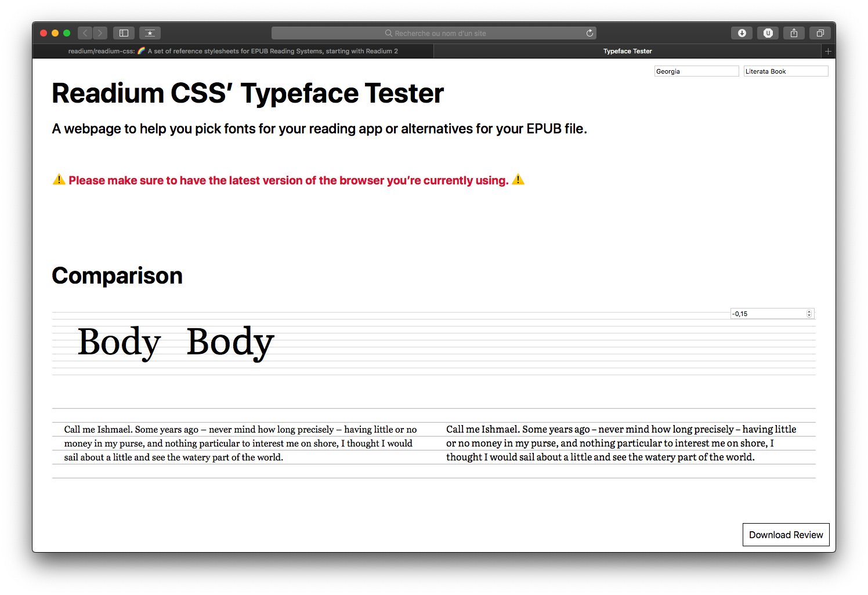The image size is (868, 595).
Task: Click the -0,15 number input field
Action: [x=772, y=314]
